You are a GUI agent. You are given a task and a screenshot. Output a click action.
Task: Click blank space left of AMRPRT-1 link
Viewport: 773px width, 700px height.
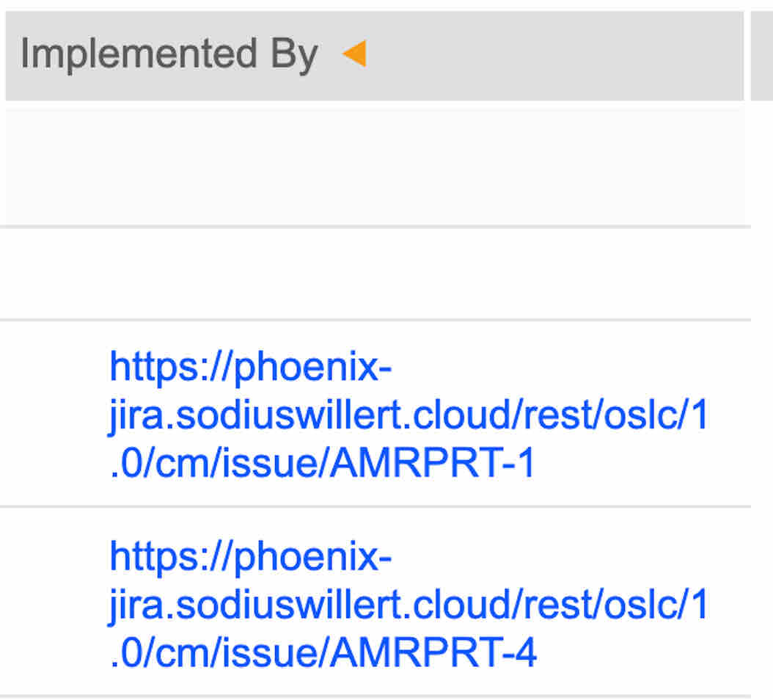(54, 413)
